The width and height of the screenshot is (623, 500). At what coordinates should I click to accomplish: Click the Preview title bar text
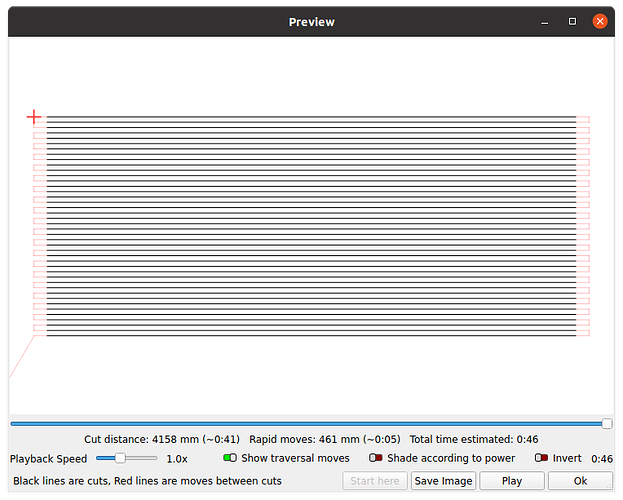(311, 22)
